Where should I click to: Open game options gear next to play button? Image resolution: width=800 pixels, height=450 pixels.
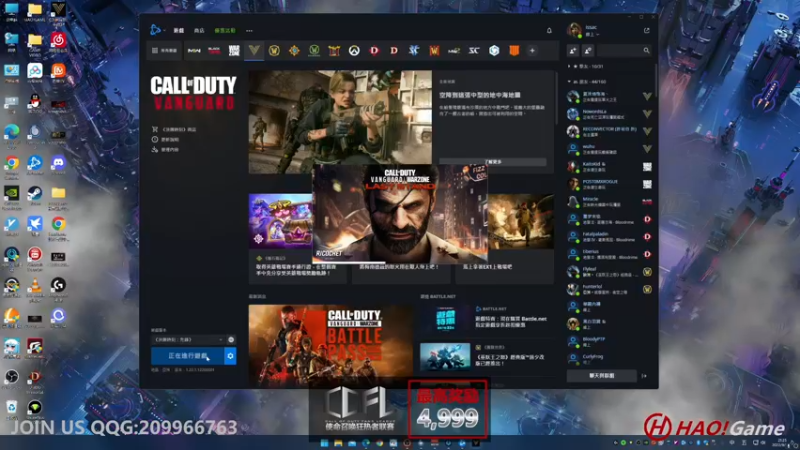click(230, 356)
